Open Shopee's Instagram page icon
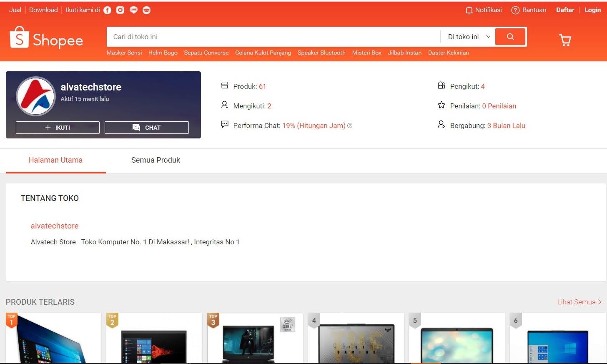Viewport: 607px width, 364px height. click(x=120, y=10)
